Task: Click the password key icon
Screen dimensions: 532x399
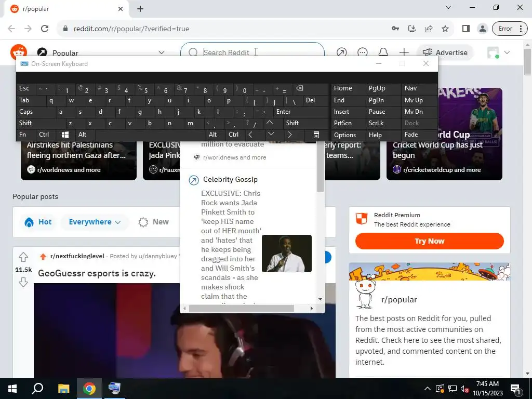Action: click(x=395, y=29)
